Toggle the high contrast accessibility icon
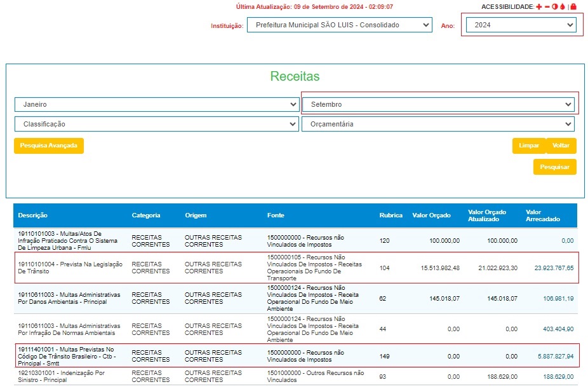This screenshot has height=389, width=588. (554, 6)
